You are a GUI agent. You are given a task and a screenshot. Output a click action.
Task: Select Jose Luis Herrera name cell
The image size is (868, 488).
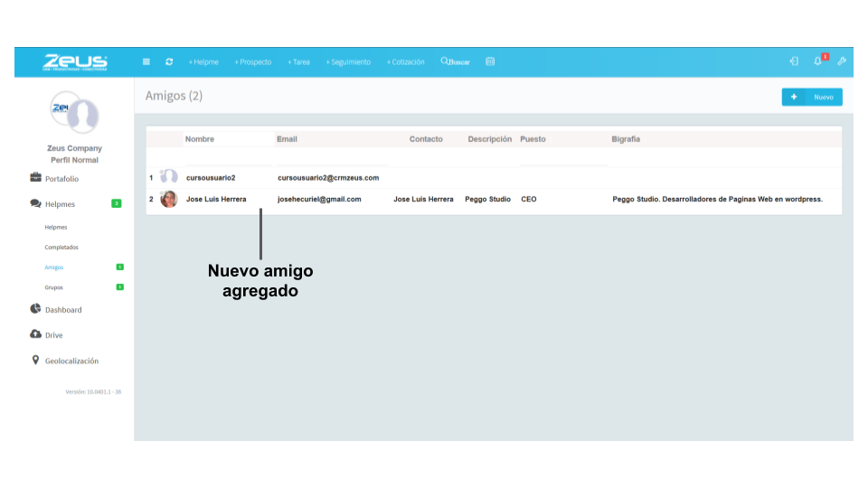coord(216,199)
